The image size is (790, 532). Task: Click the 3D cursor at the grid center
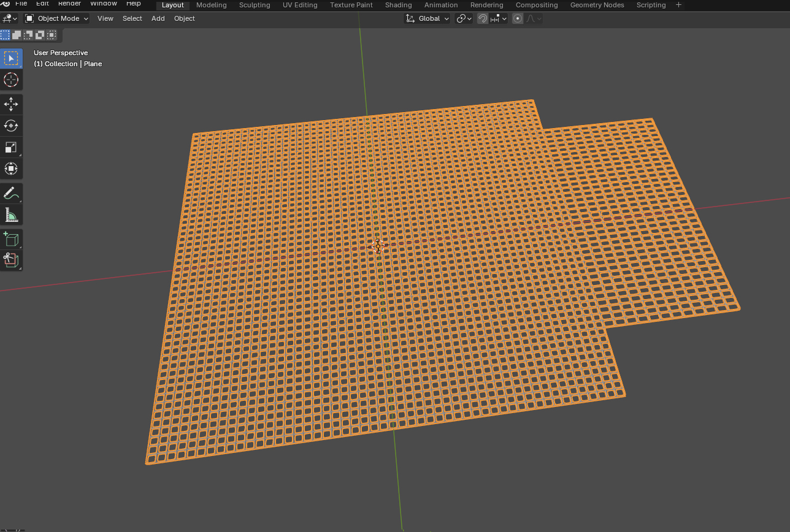(x=378, y=246)
